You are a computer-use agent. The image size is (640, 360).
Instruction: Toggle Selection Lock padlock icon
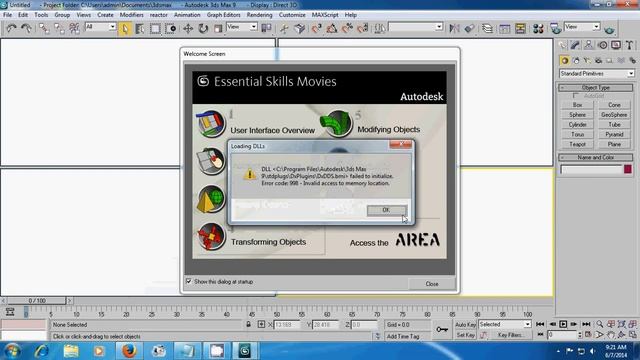click(x=248, y=324)
